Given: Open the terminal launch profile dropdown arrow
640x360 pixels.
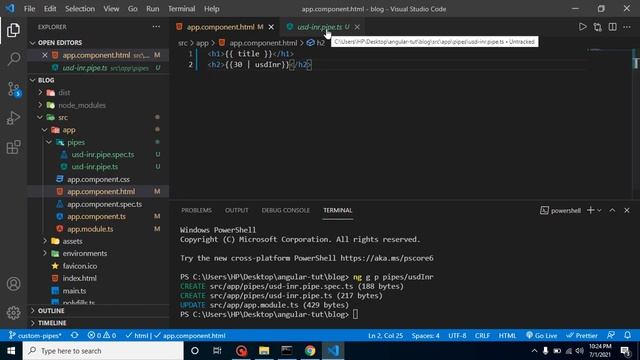Looking at the screenshot, I should [599, 210].
